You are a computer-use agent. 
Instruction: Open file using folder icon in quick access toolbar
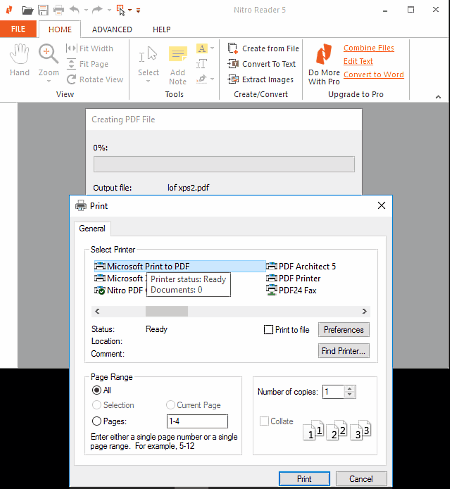point(27,10)
